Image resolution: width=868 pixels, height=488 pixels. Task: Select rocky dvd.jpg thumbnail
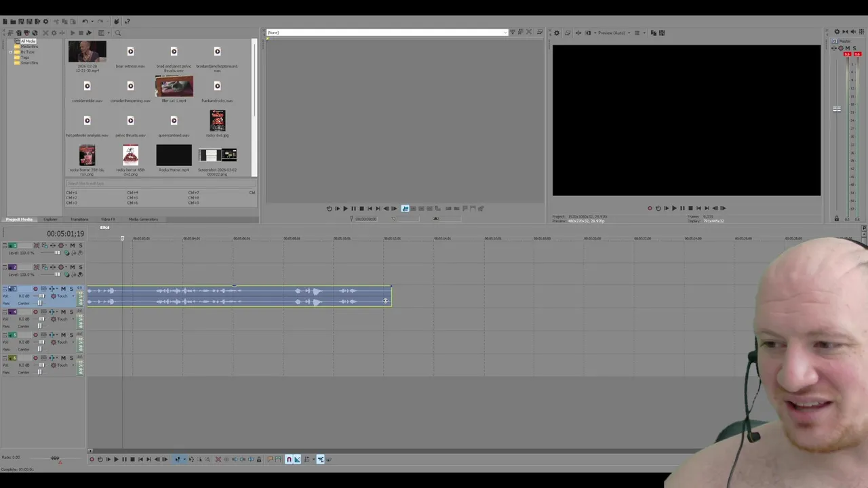tap(217, 121)
